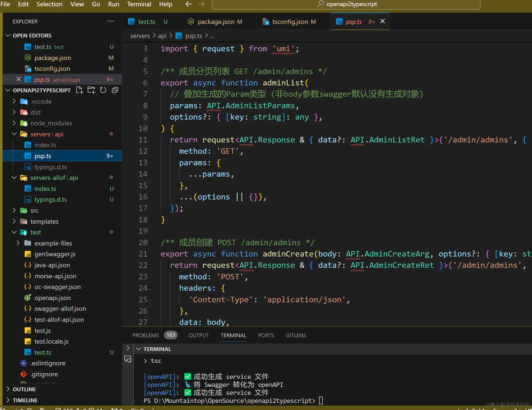532x410 pixels.
Task: Click the .vscode folder icon
Action: tap(24, 101)
